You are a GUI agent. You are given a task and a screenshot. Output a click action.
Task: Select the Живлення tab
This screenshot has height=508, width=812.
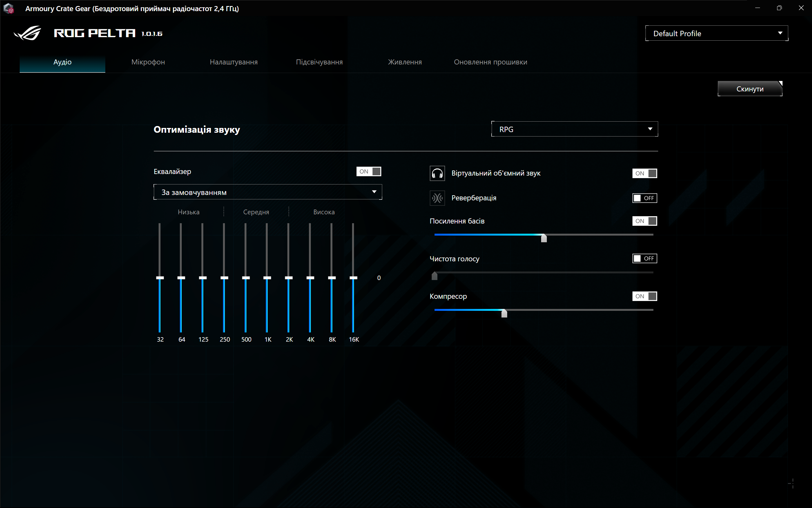coord(405,62)
